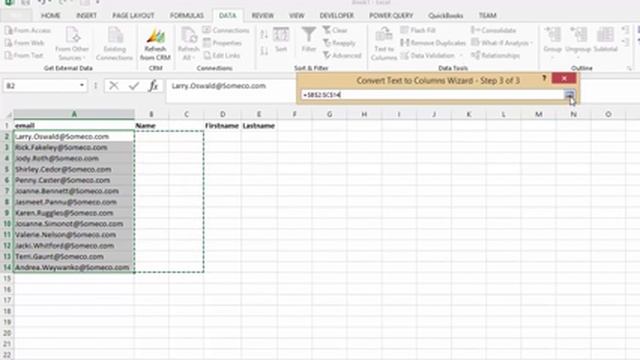Open the REVIEW tab
The height and width of the screenshot is (360, 640).
(x=262, y=16)
